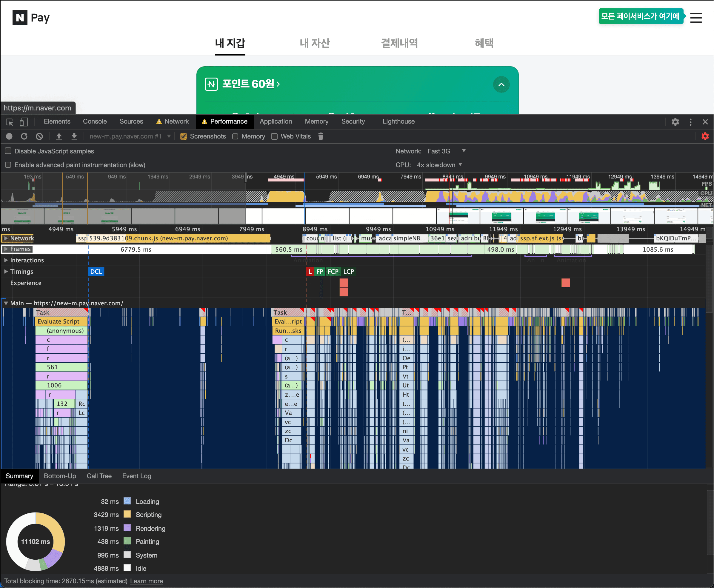
Task: Open the Lighthouse panel
Action: pos(398,121)
